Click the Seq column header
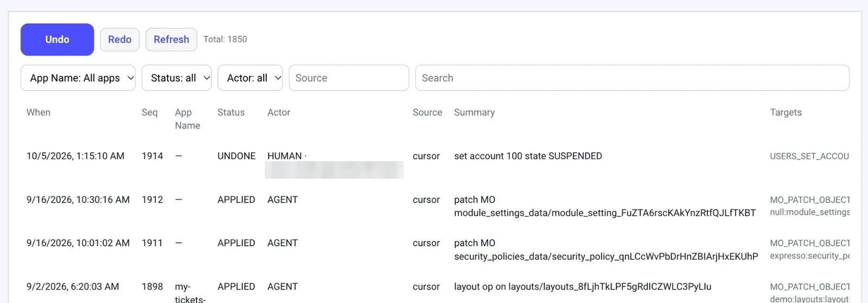Screen dimensions: 868x303 click(x=150, y=112)
